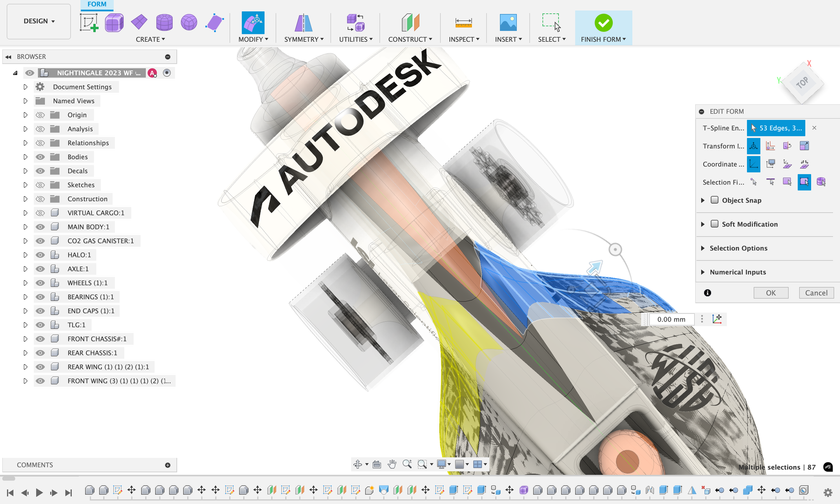Open the Utilities convert icon

[355, 23]
